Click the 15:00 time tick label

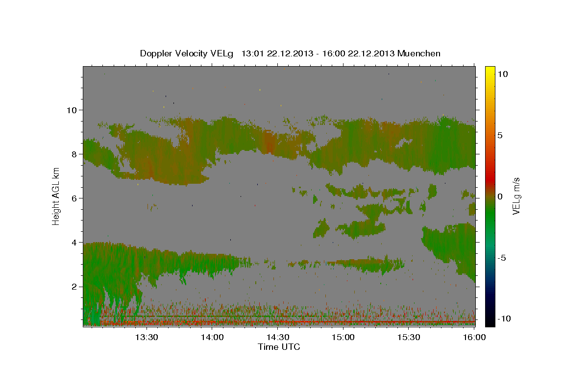pyautogui.click(x=343, y=337)
